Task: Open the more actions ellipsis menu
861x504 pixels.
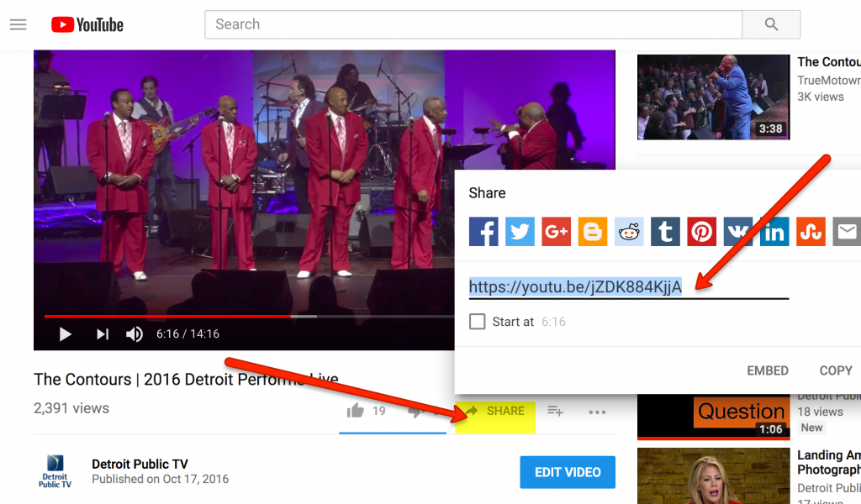Action: (597, 412)
